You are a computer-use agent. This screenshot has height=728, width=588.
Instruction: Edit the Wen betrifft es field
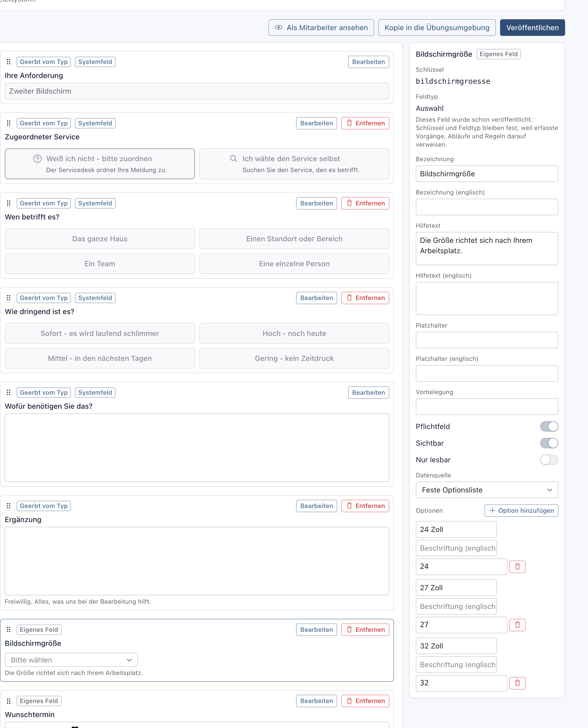click(x=316, y=203)
